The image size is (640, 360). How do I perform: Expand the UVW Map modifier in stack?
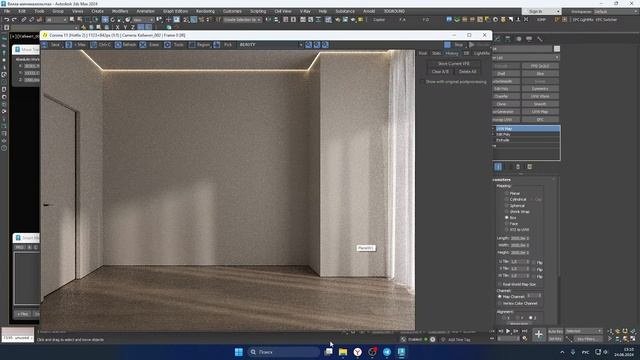click(x=493, y=129)
